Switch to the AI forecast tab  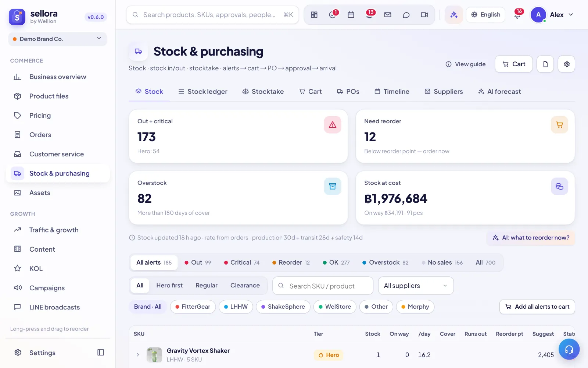[499, 92]
